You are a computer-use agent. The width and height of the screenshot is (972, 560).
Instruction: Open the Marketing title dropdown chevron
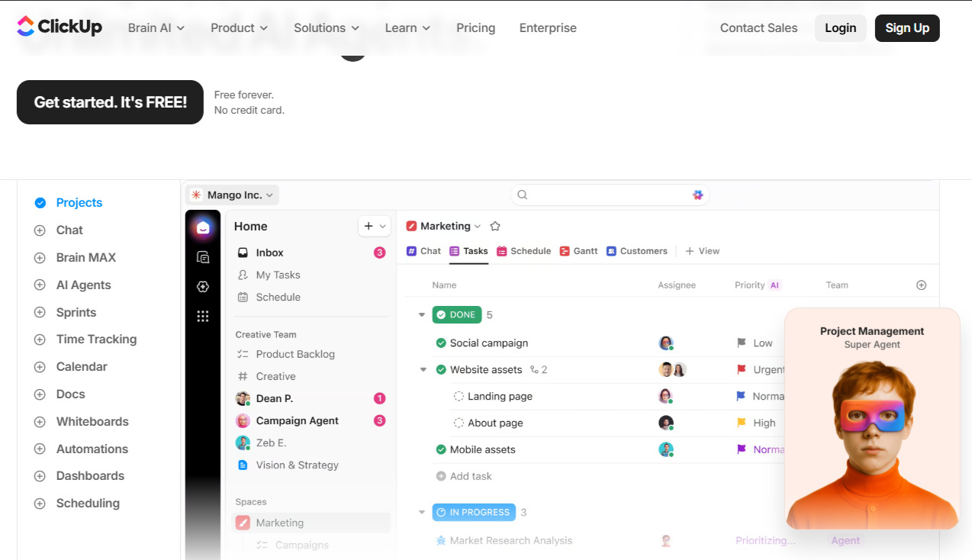(478, 227)
